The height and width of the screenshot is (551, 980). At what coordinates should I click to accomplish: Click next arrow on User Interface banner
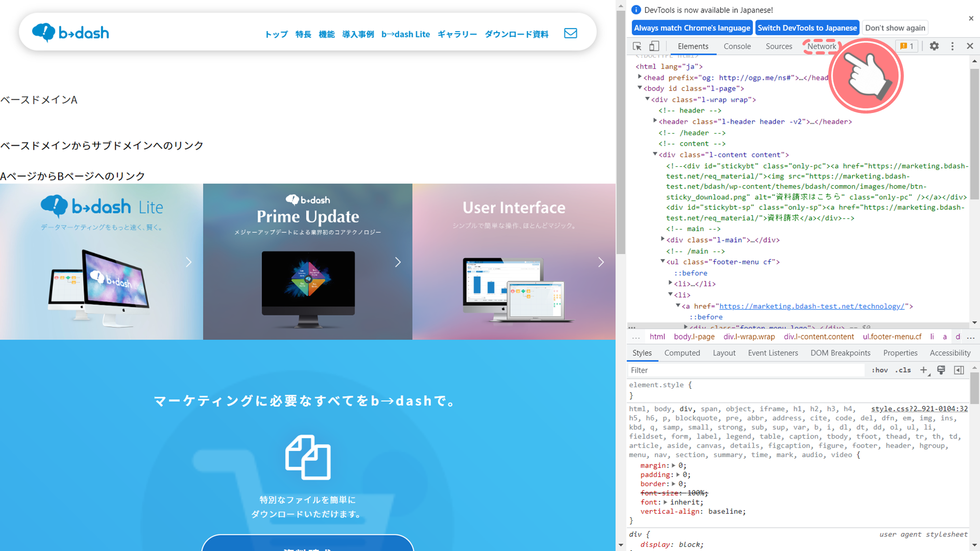(601, 262)
